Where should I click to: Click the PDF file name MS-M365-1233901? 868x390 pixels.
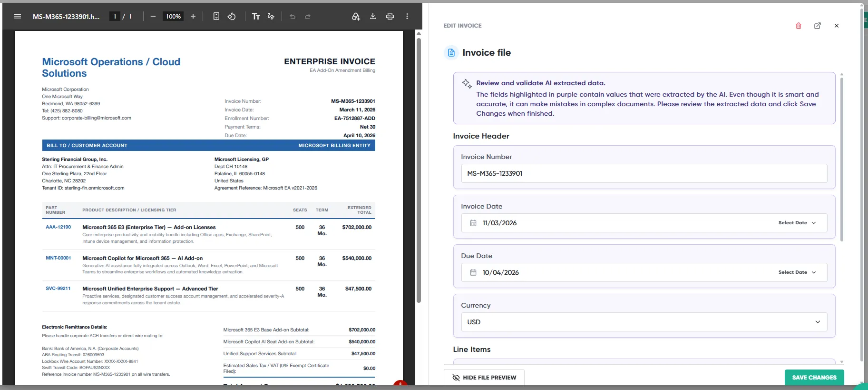coord(66,16)
